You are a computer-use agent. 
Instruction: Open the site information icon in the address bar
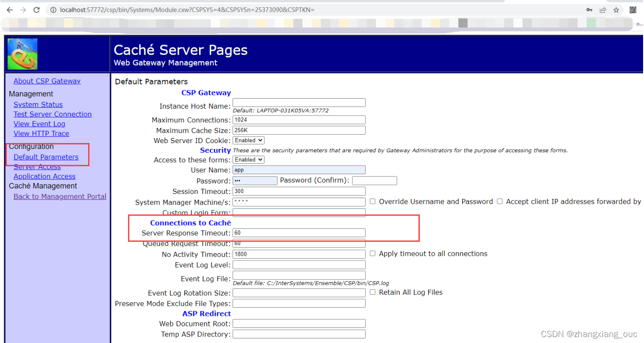pyautogui.click(x=53, y=10)
